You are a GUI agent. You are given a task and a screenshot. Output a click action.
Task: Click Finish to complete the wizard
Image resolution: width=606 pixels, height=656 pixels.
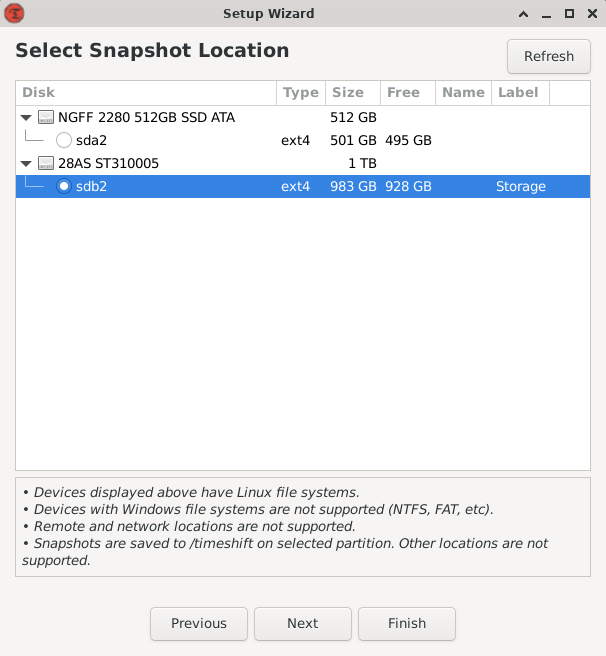pos(406,623)
